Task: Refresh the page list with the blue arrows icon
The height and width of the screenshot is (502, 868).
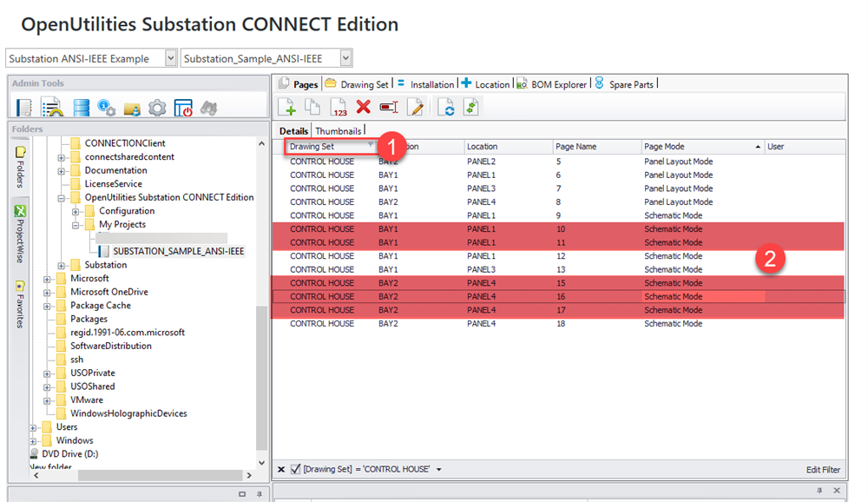Action: (445, 107)
